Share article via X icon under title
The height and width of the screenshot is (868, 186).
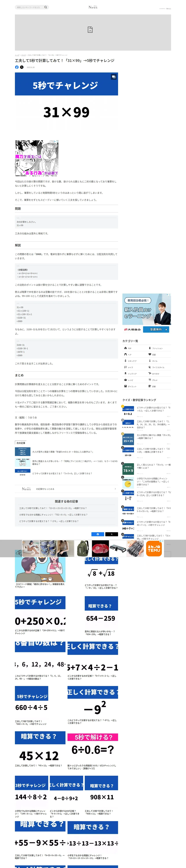(x=22, y=67)
